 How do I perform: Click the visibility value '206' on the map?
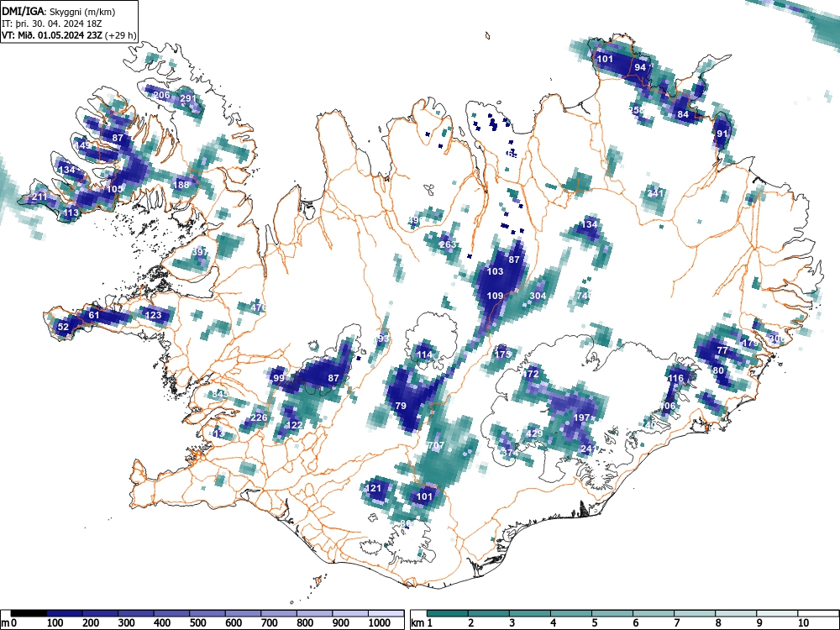[162, 96]
